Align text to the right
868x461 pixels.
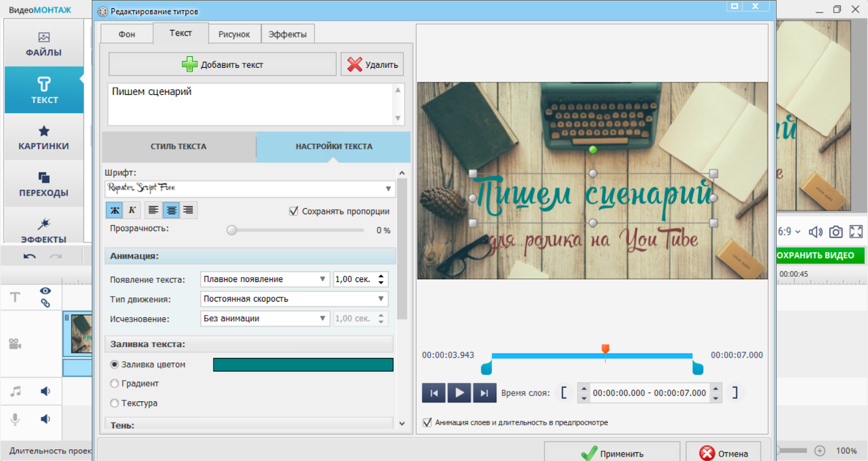[x=188, y=210]
